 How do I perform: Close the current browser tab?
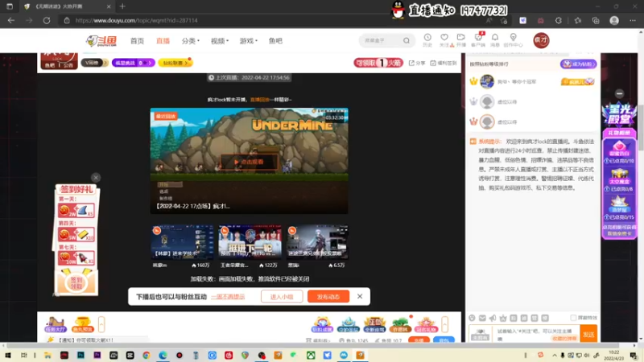[x=109, y=6]
